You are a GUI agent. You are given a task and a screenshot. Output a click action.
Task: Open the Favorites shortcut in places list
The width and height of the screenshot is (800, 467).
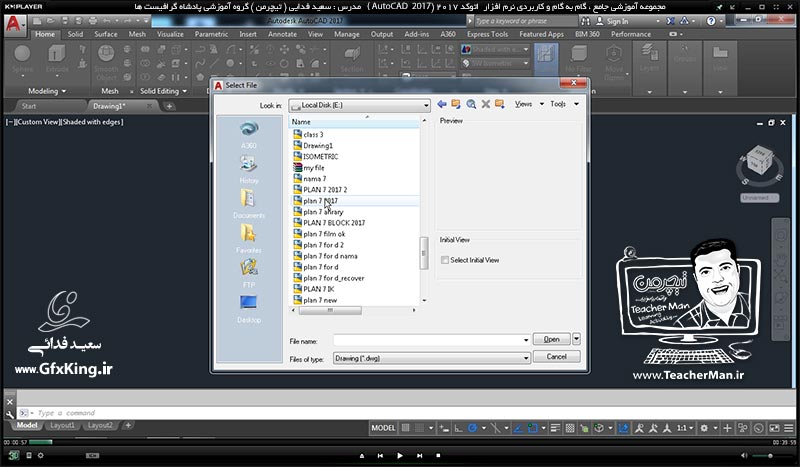click(x=248, y=238)
